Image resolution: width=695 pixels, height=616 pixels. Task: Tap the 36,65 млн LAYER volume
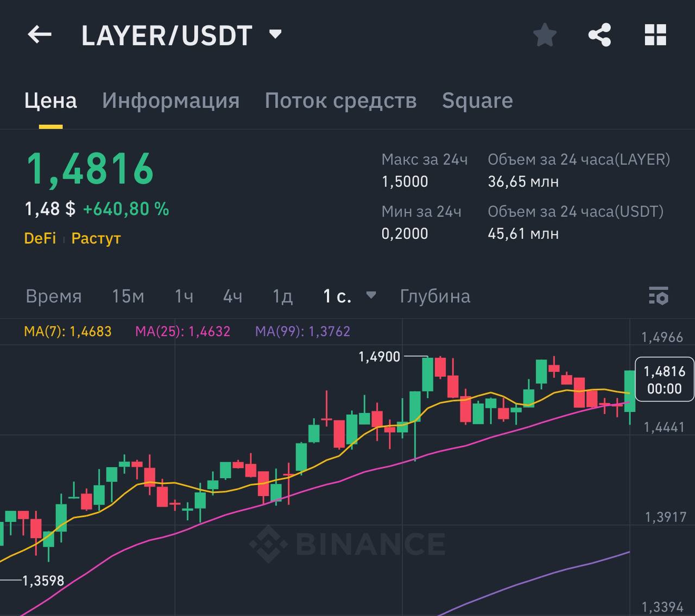[523, 182]
